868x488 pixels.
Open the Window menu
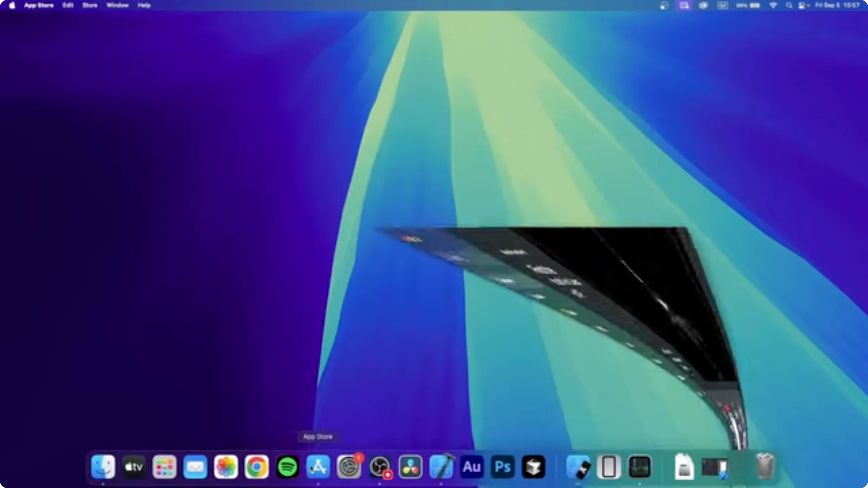point(117,5)
